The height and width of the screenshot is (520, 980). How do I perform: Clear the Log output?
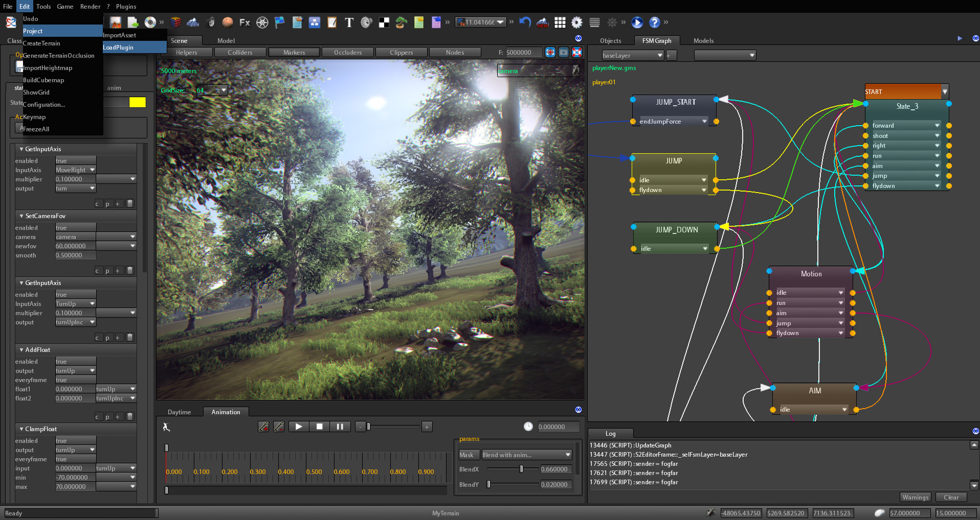[951, 496]
